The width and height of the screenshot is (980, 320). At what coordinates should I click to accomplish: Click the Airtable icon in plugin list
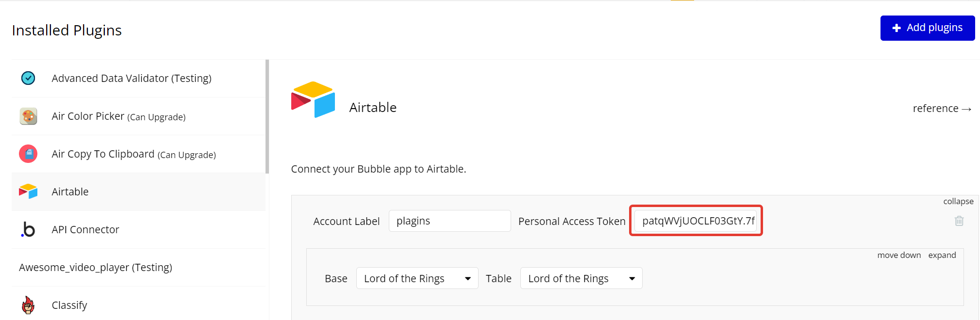point(28,192)
